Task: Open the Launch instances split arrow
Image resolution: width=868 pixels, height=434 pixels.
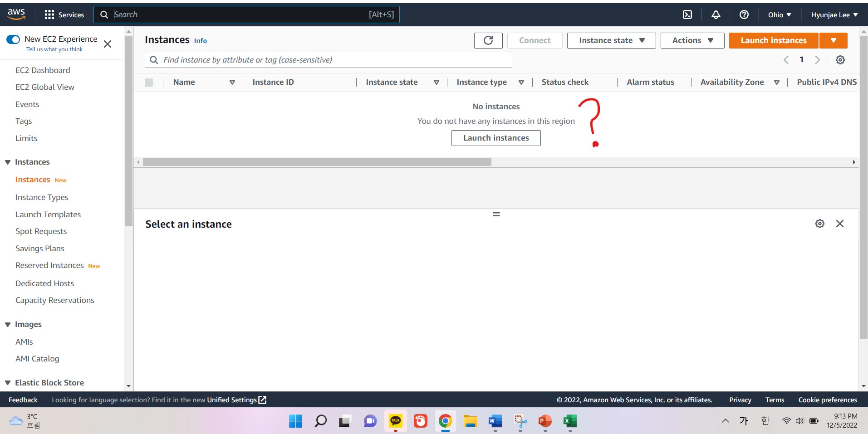Action: click(834, 40)
